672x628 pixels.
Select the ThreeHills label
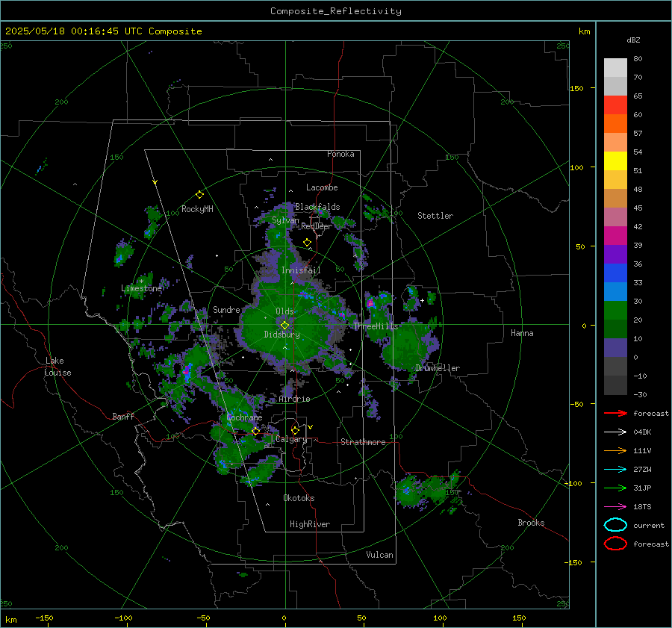pyautogui.click(x=376, y=326)
